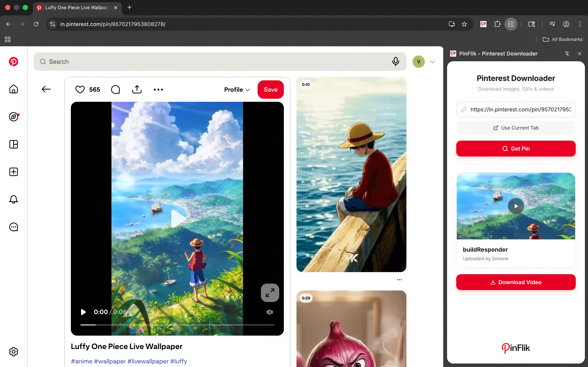
Task: Open the #anime hashtag link
Action: pos(81,361)
